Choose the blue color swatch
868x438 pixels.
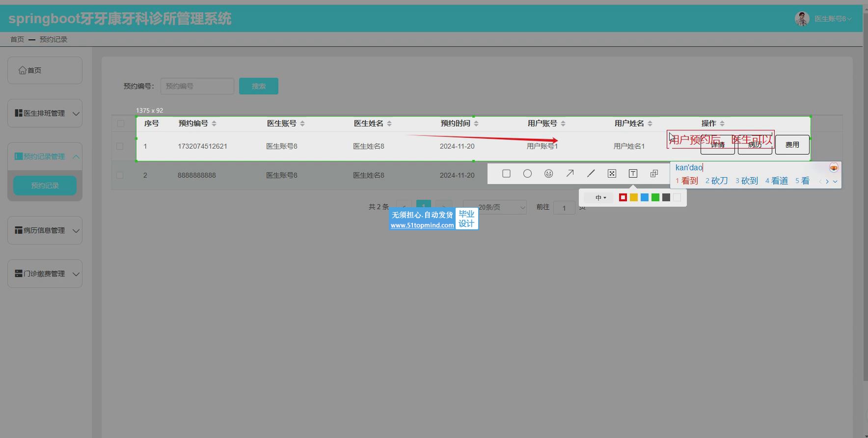tap(645, 197)
